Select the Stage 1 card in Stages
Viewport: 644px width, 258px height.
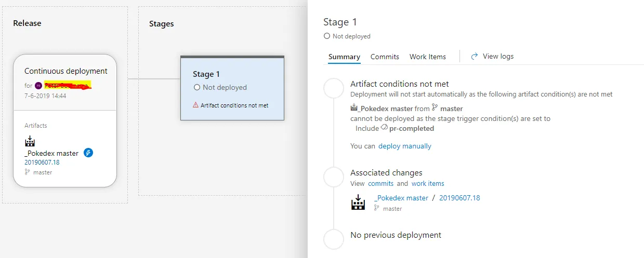coord(232,88)
